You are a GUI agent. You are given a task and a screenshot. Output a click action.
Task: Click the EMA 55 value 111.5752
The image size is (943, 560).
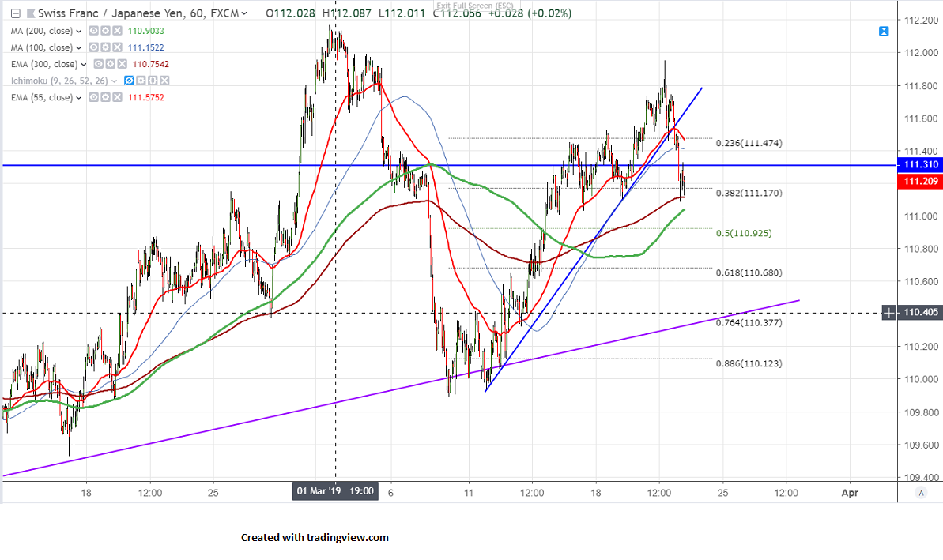point(145,97)
